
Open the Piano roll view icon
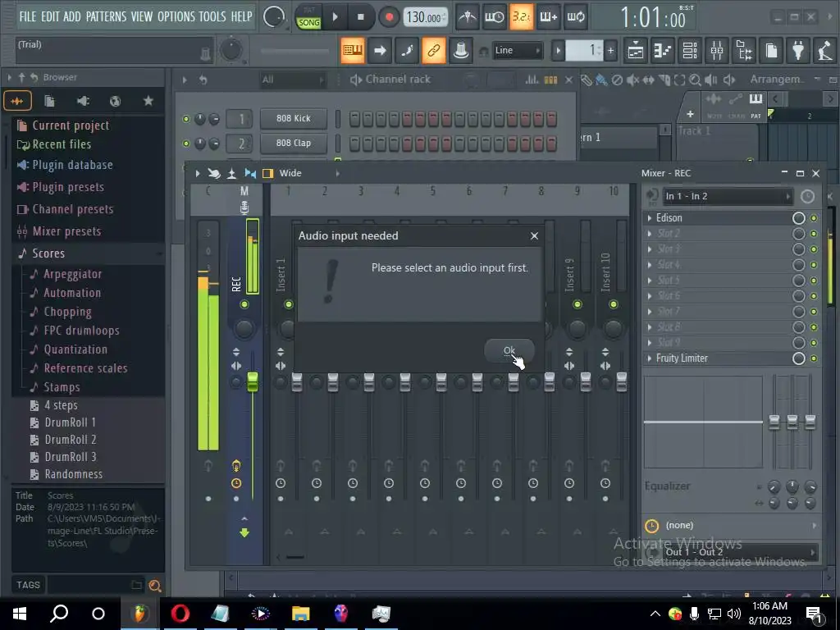663,51
